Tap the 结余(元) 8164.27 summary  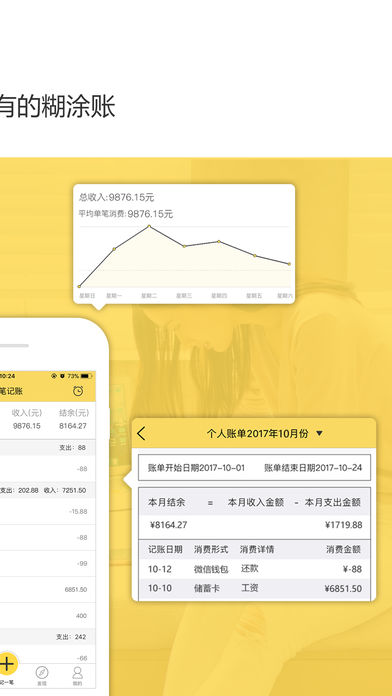tap(74, 419)
